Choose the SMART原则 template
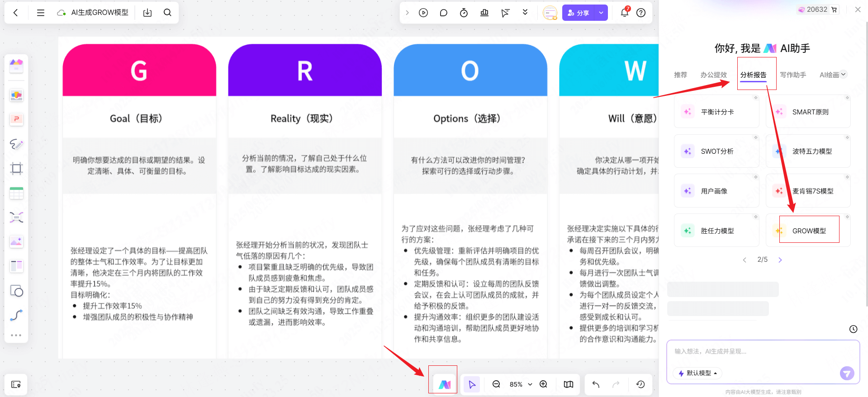 (x=808, y=112)
